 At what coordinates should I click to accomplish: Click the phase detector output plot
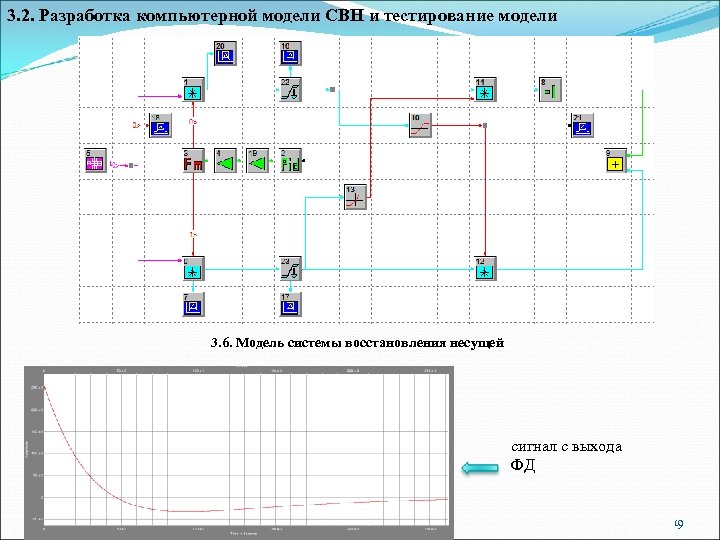[x=239, y=452]
